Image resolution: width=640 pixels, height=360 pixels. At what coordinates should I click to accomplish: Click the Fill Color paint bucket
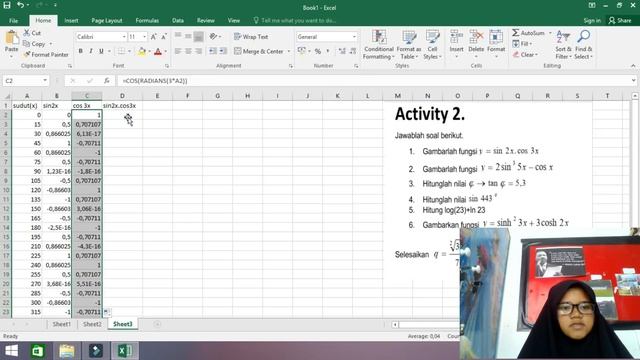point(142,51)
